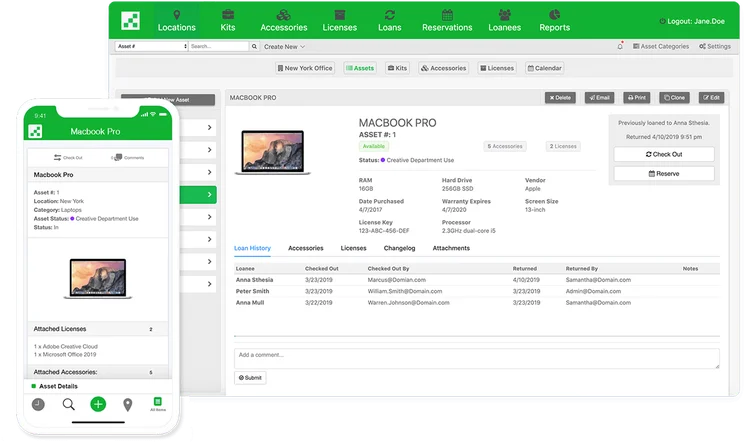Tap the history clock icon on phone
The height and width of the screenshot is (442, 744).
tap(38, 405)
